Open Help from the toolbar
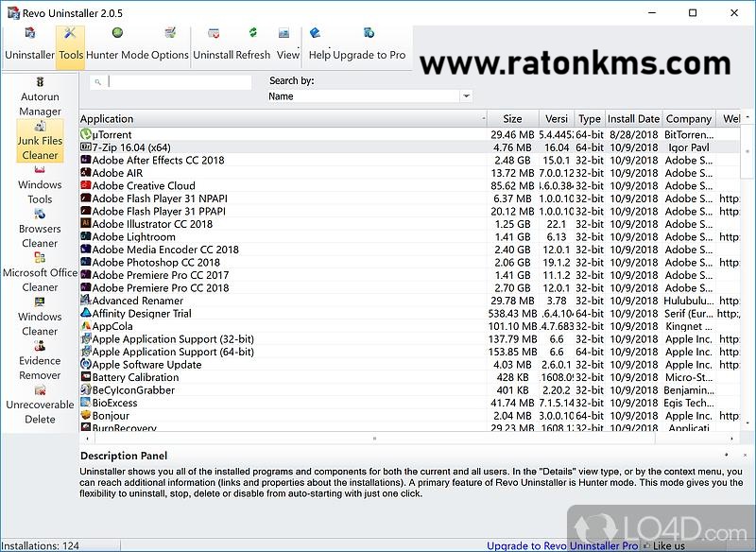Viewport: 756px width, 552px height. click(x=316, y=33)
